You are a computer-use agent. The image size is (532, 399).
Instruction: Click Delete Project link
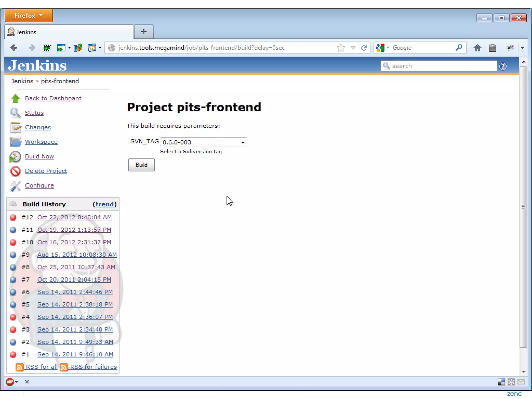pyautogui.click(x=46, y=171)
